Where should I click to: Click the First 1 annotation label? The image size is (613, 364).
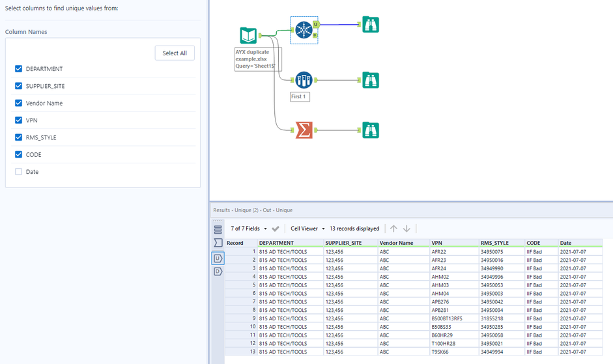(300, 96)
